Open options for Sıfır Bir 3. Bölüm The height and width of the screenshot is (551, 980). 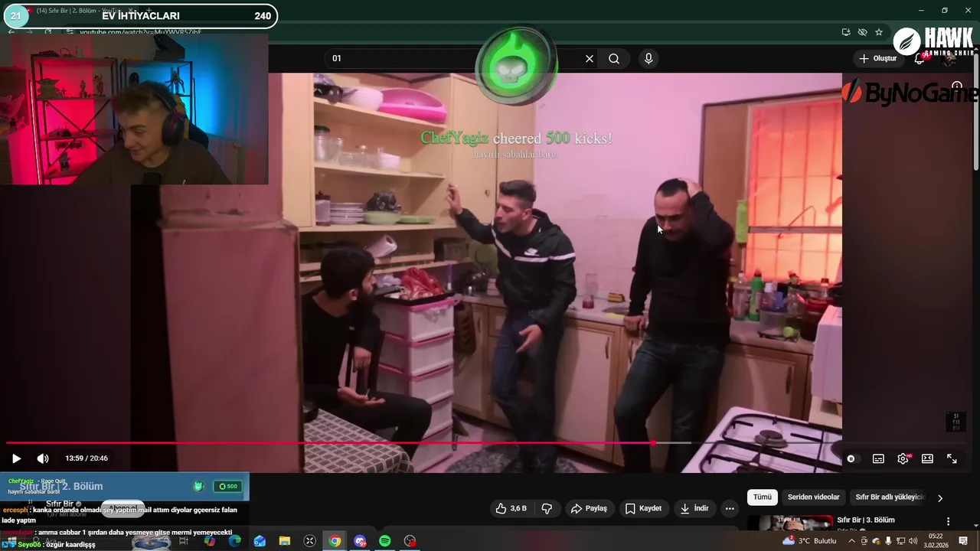pos(949,521)
